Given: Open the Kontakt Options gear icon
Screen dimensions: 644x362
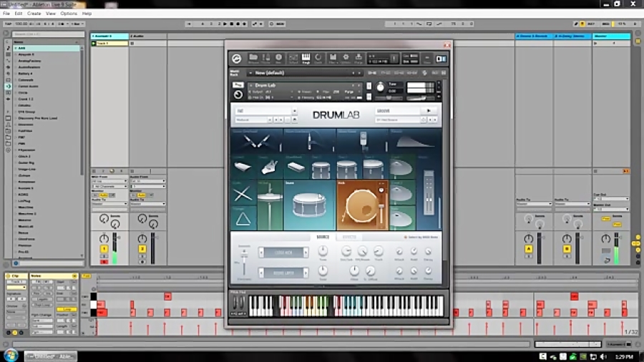Looking at the screenshot, I should click(346, 58).
